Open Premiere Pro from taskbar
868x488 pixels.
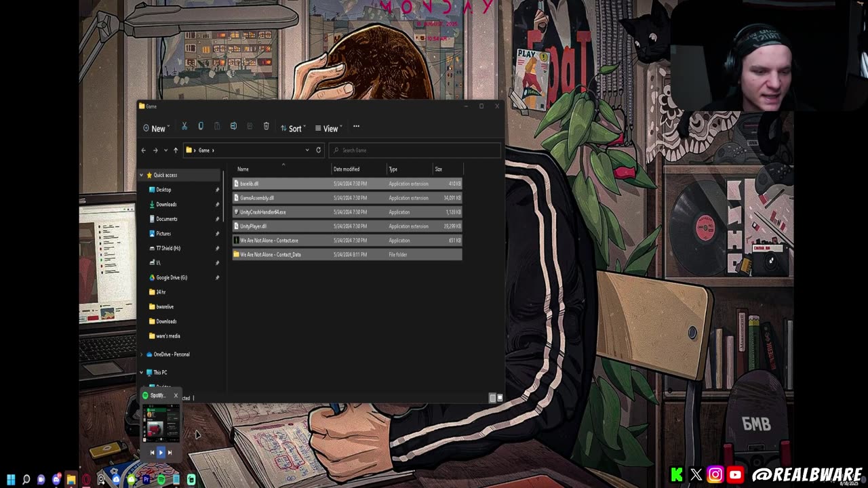[146, 480]
